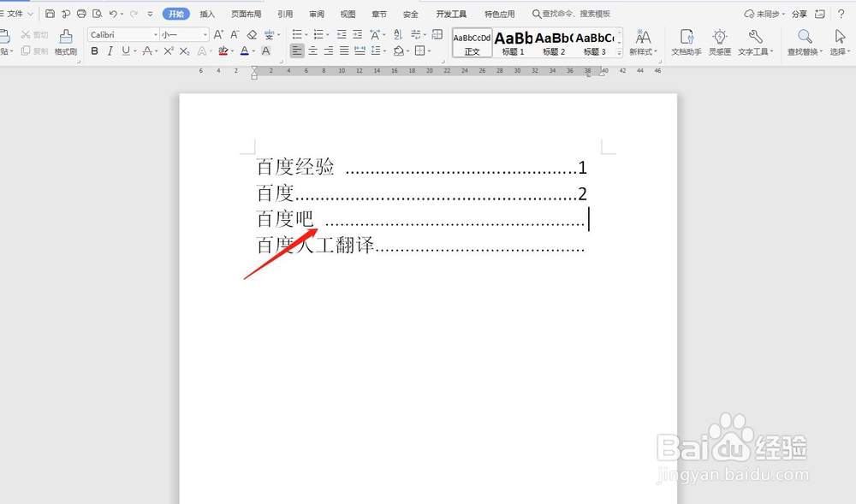Viewport: 856px width, 504px height.
Task: Click the show table/grid icon after paragraph marks
Action: pyautogui.click(x=437, y=34)
